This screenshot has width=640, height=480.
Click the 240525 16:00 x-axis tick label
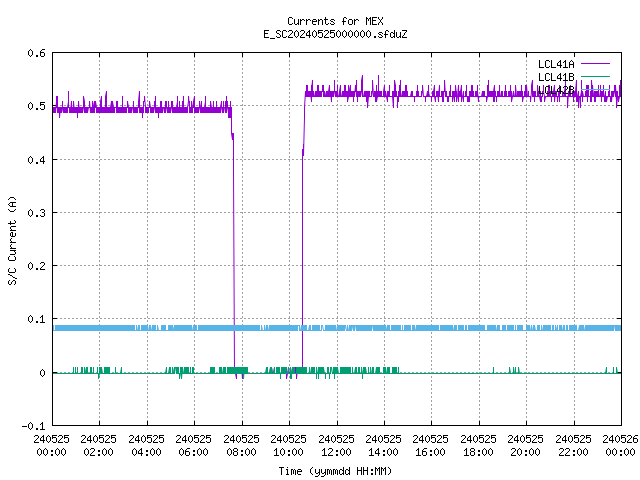click(x=430, y=445)
